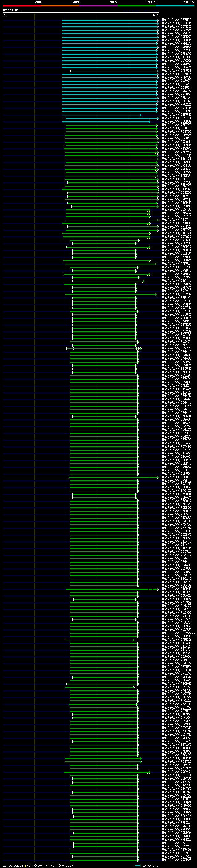Select hit label UniRef100_Q39341
The width and height of the screenshot is (197, 868).
(176, 280)
